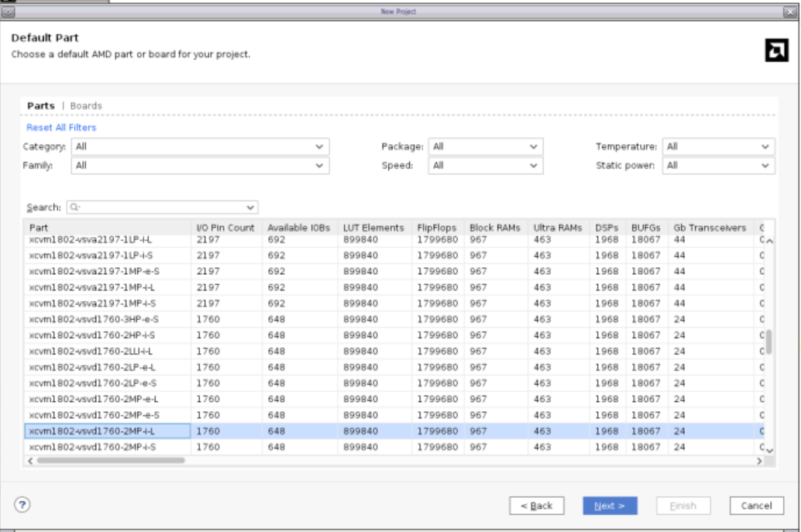
Task: Click the horizontal scrollbar under the table
Action: point(111,461)
